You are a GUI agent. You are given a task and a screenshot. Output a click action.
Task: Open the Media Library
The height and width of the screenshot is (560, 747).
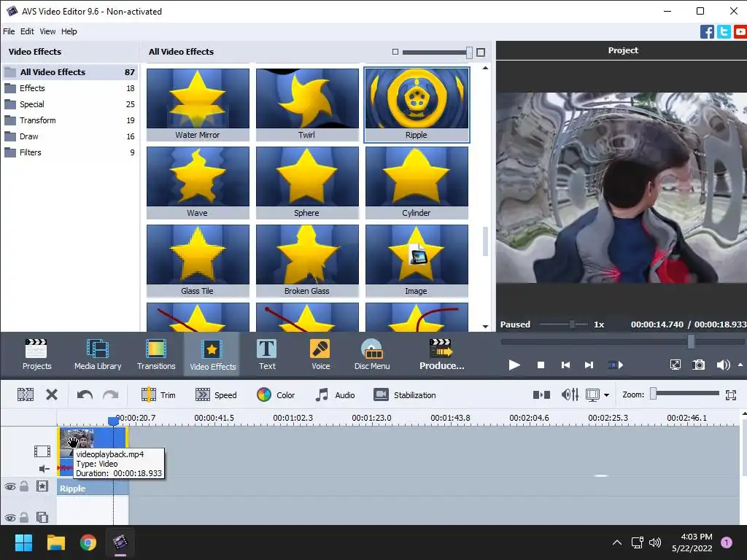click(98, 354)
